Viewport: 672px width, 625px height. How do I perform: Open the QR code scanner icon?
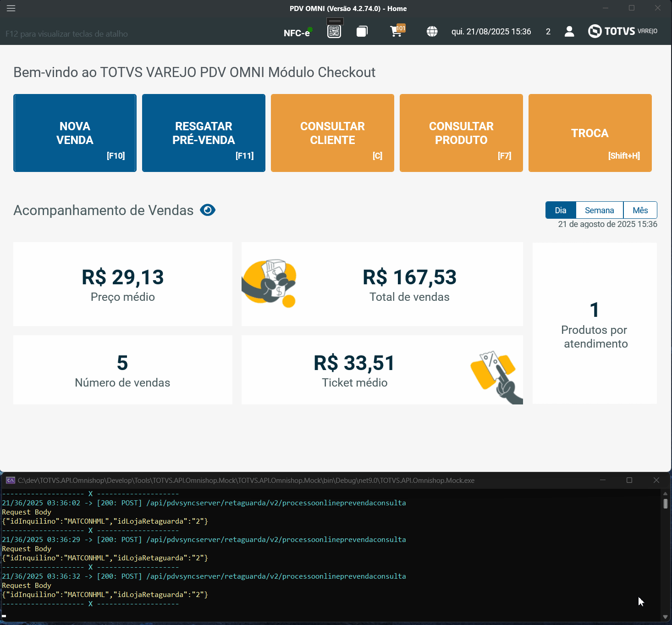click(x=334, y=31)
